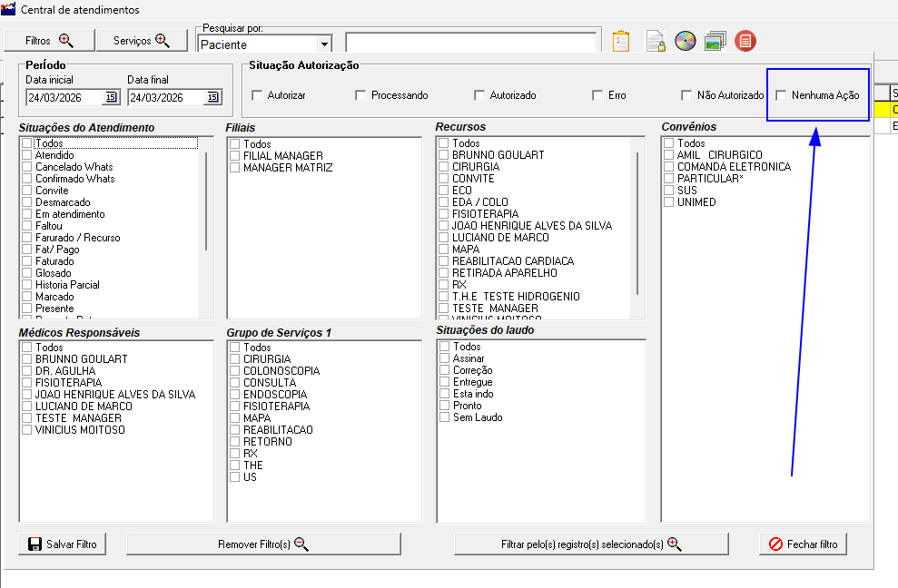The image size is (898, 588).
Task: Click the locked document icon
Action: click(656, 41)
